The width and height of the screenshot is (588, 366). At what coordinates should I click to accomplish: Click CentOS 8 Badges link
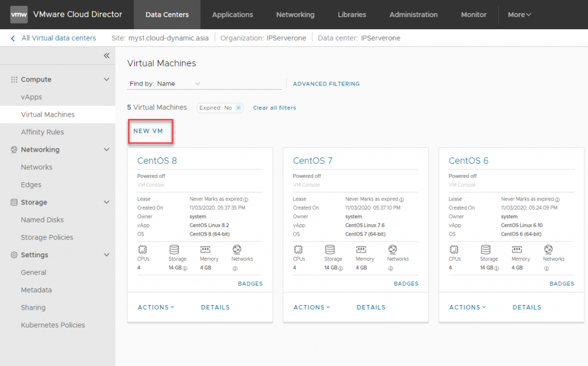[x=250, y=283]
